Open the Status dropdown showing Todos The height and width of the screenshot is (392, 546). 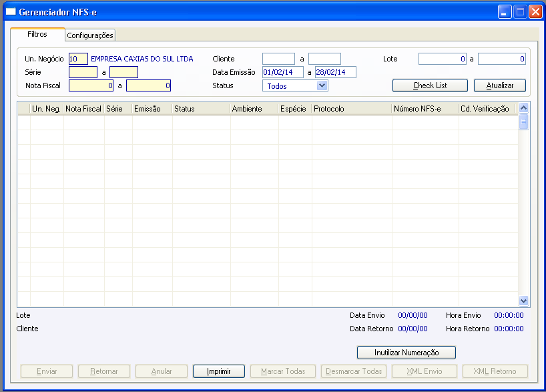(295, 85)
